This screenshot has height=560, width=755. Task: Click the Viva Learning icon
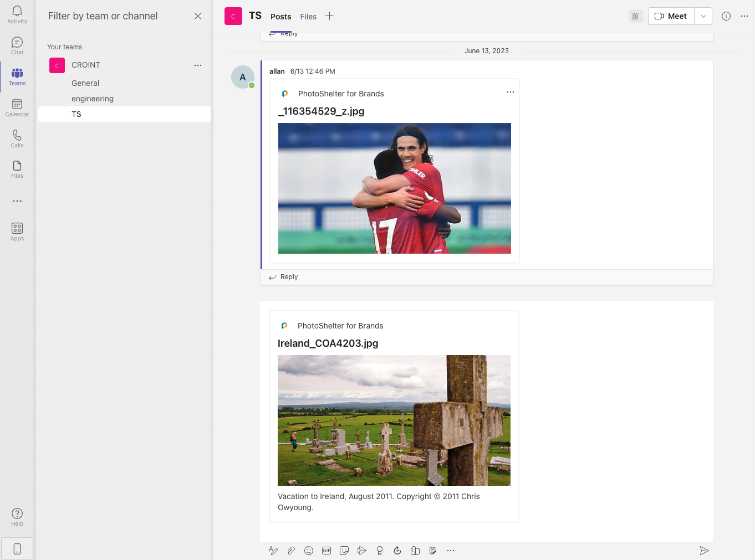[x=415, y=551]
